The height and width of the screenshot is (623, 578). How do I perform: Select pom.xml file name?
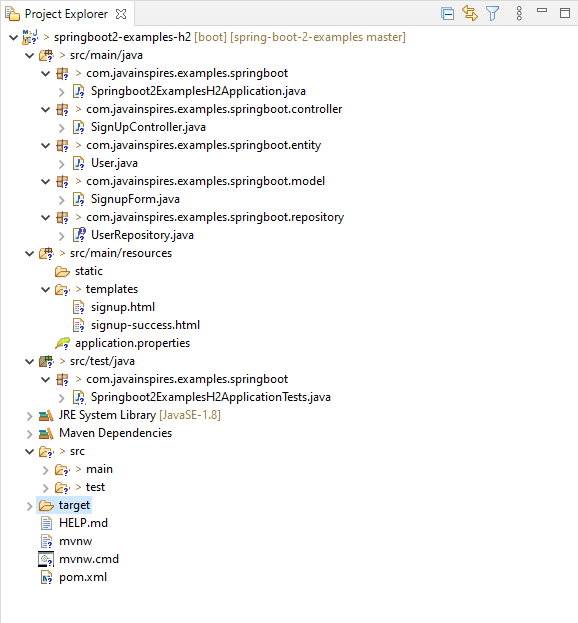point(83,577)
